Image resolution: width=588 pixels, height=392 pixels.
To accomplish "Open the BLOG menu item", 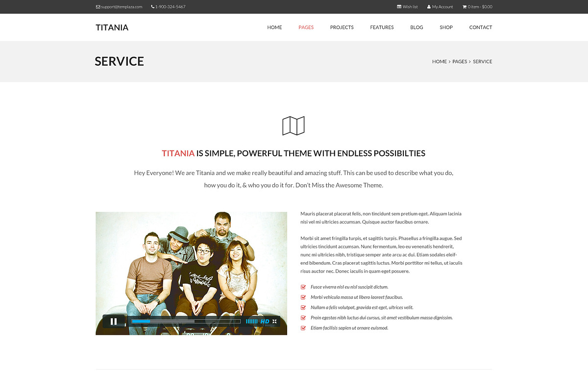I will pos(416,27).
